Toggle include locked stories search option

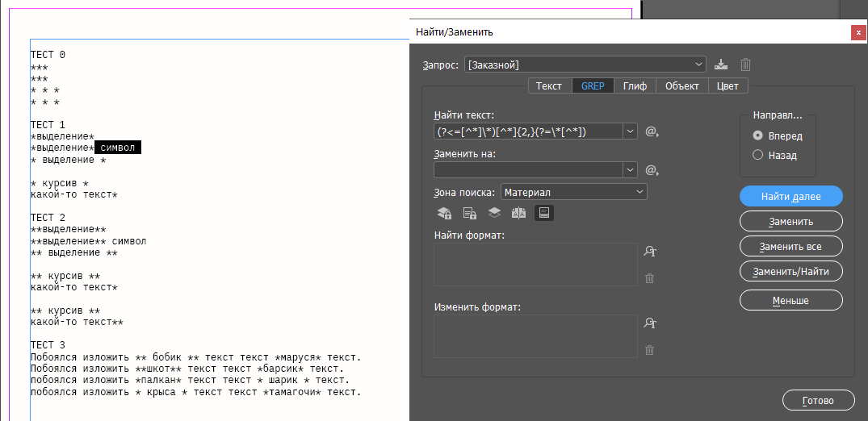[469, 213]
